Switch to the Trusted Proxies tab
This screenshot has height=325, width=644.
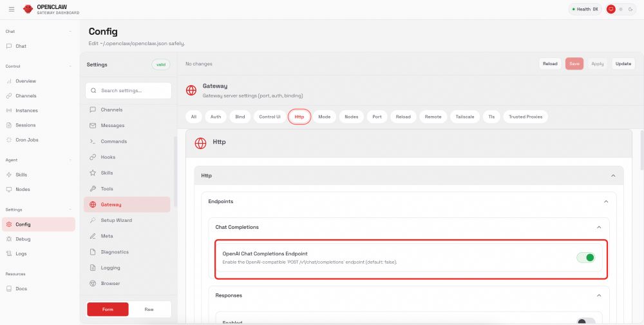[x=526, y=117]
